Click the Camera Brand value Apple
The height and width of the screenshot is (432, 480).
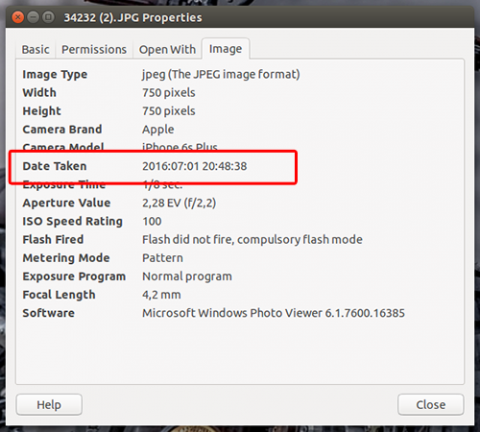pos(158,129)
